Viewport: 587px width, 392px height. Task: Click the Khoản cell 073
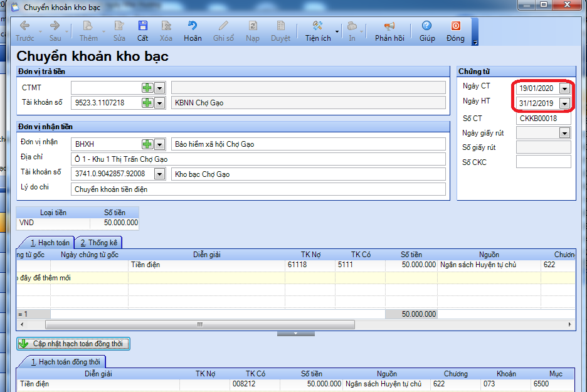tap(505, 384)
